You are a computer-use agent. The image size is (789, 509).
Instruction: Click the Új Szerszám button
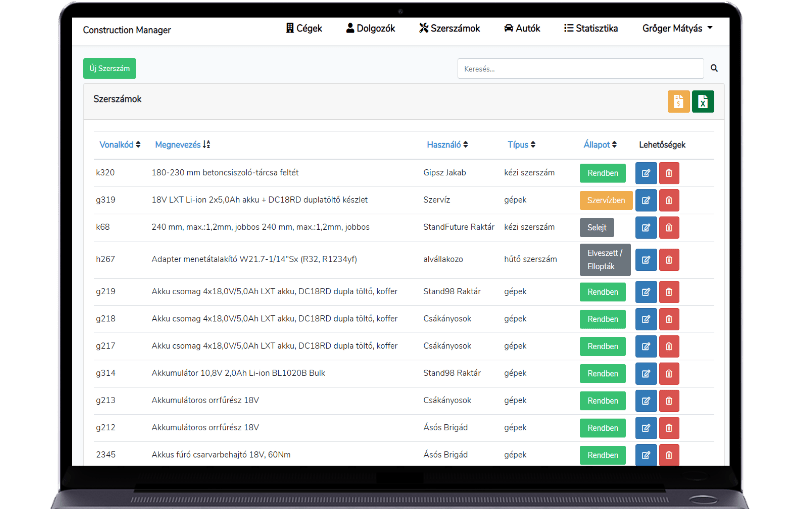(109, 69)
